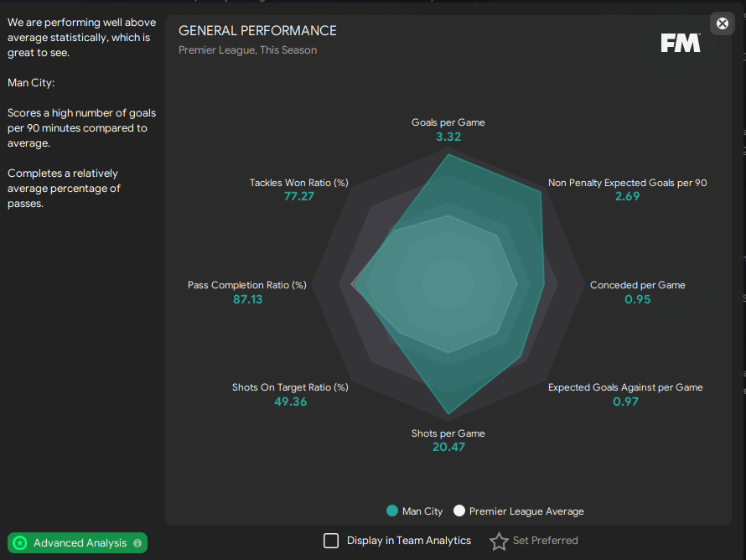Click the Man City: heading in sidebar
The image size is (746, 560).
(31, 83)
